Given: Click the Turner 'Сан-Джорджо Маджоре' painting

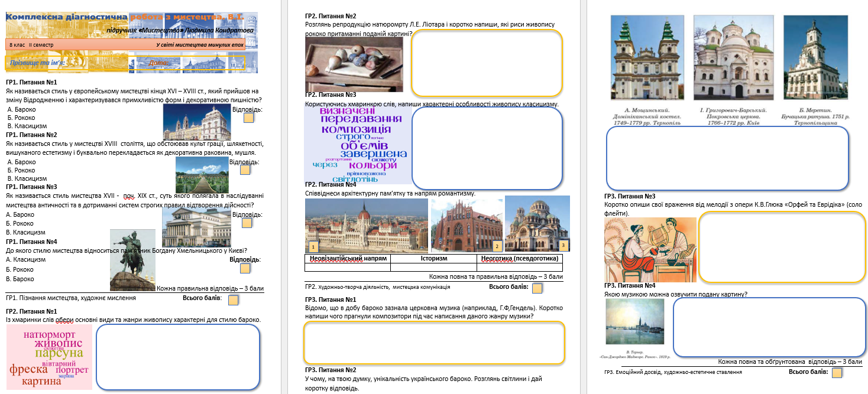Looking at the screenshot, I should (x=635, y=321).
